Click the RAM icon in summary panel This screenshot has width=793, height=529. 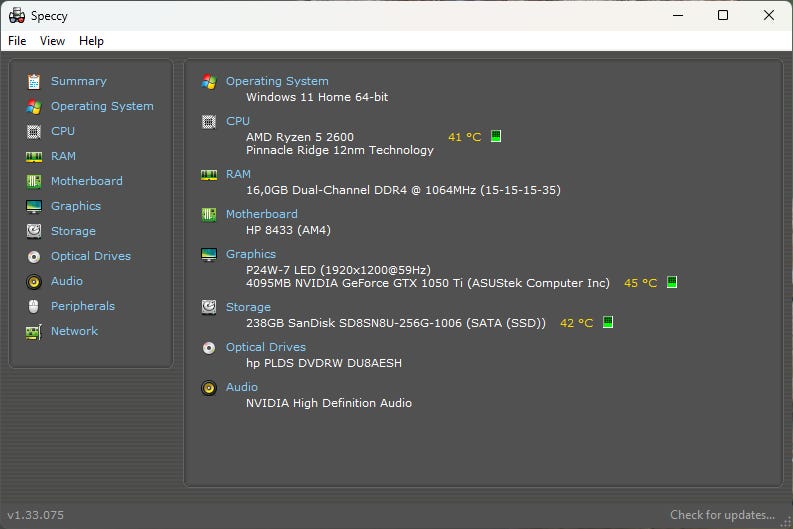click(209, 175)
